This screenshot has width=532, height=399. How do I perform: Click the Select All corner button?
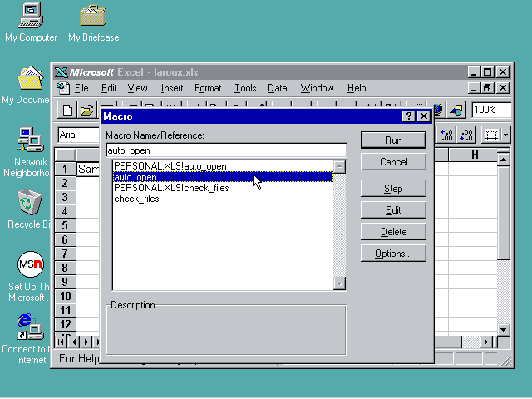coord(65,155)
